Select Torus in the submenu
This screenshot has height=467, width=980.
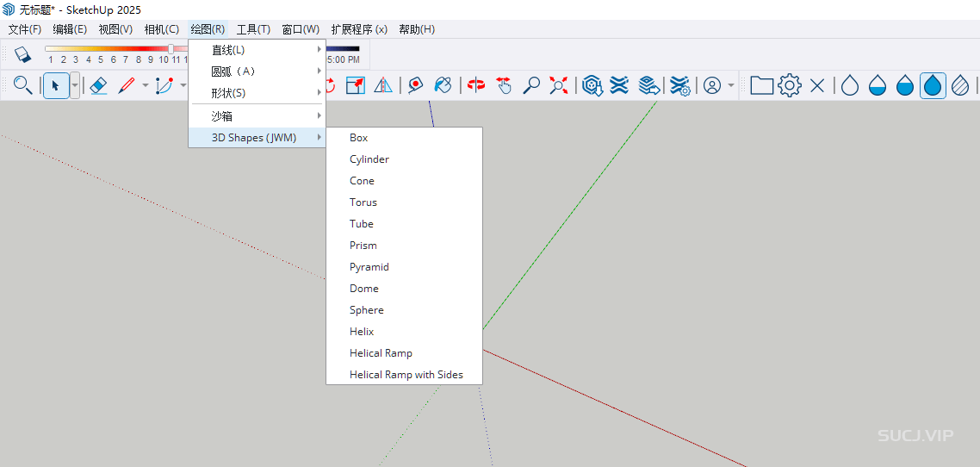pos(404,202)
